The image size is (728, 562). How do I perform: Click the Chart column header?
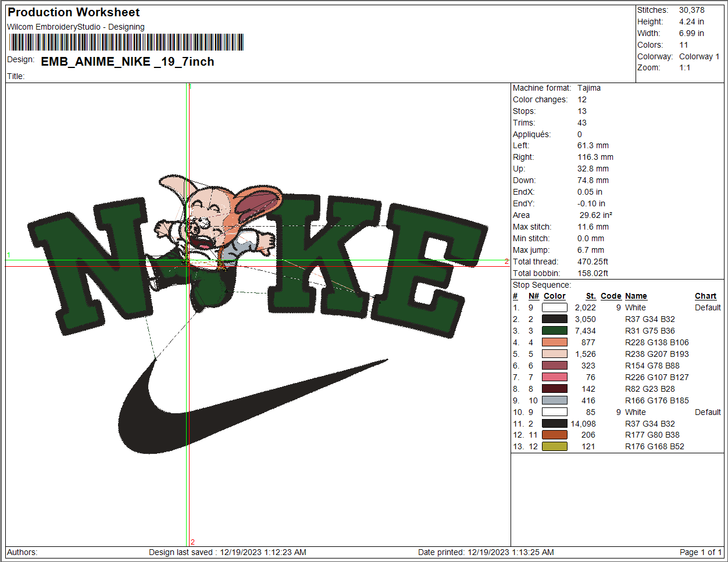coord(705,296)
